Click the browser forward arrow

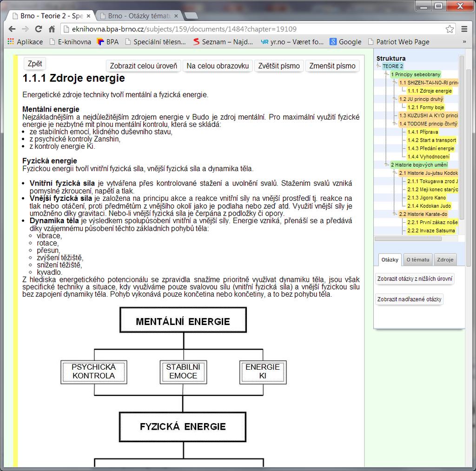tap(26, 29)
